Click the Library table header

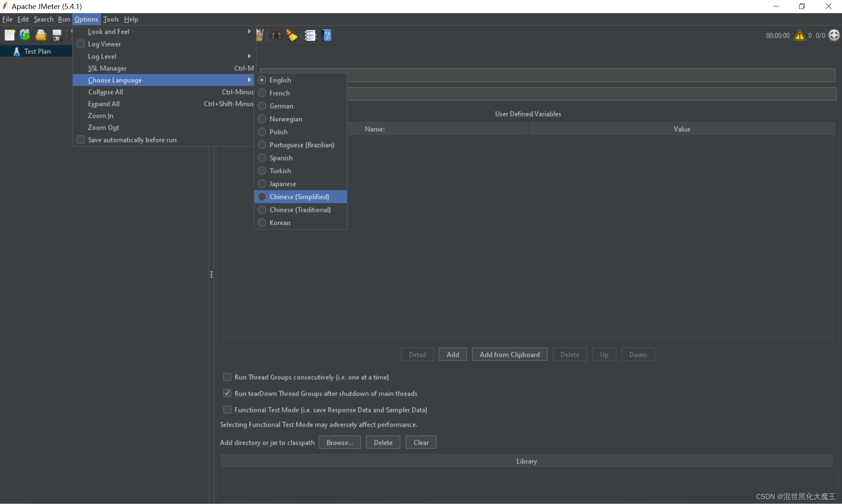pyautogui.click(x=526, y=461)
